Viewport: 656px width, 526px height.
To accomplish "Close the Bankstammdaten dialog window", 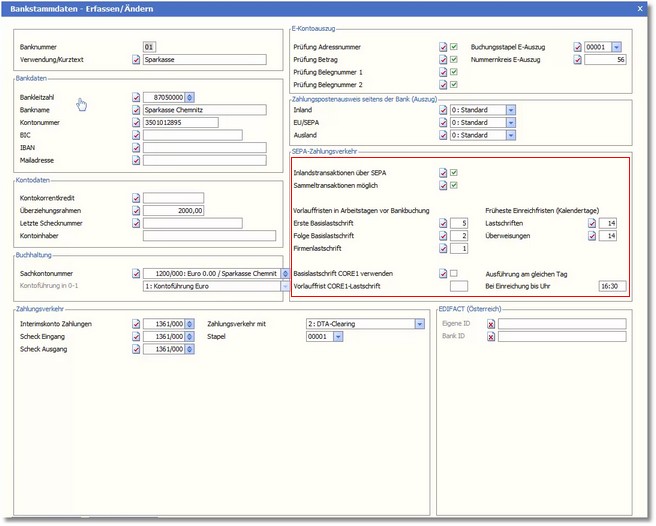I will click(x=640, y=8).
